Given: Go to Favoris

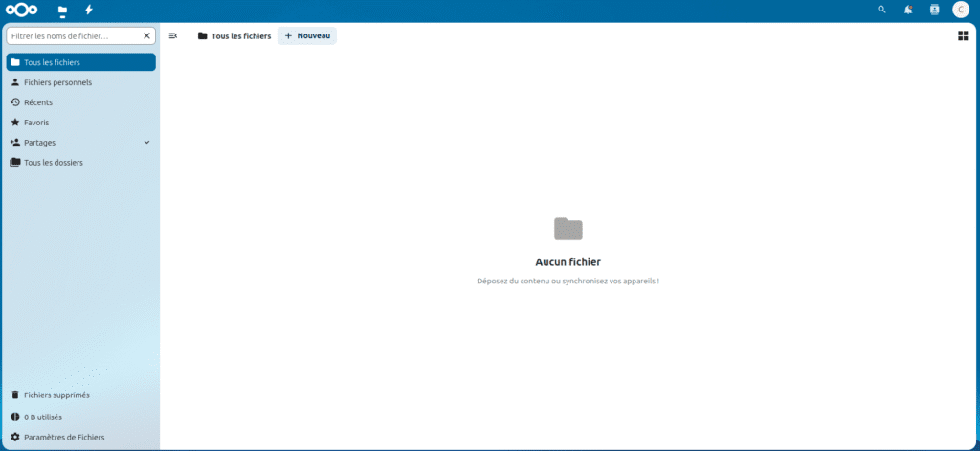Looking at the screenshot, I should [x=36, y=123].
